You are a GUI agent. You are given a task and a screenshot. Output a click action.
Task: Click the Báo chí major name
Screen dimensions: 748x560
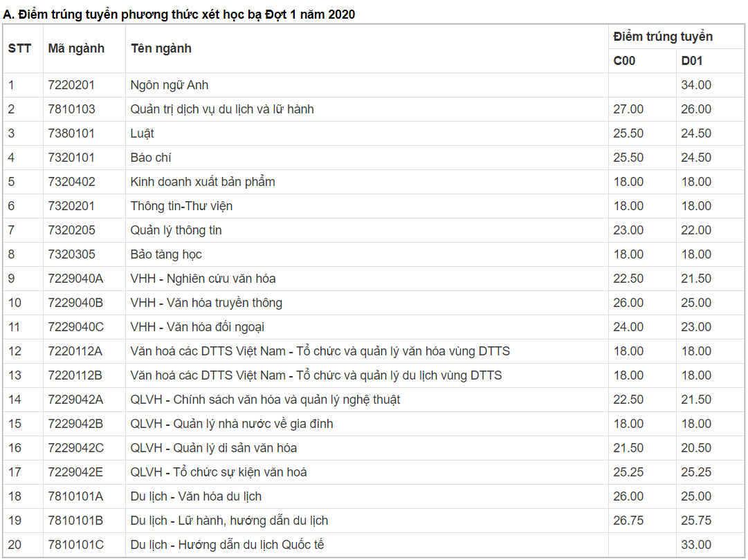click(x=151, y=158)
